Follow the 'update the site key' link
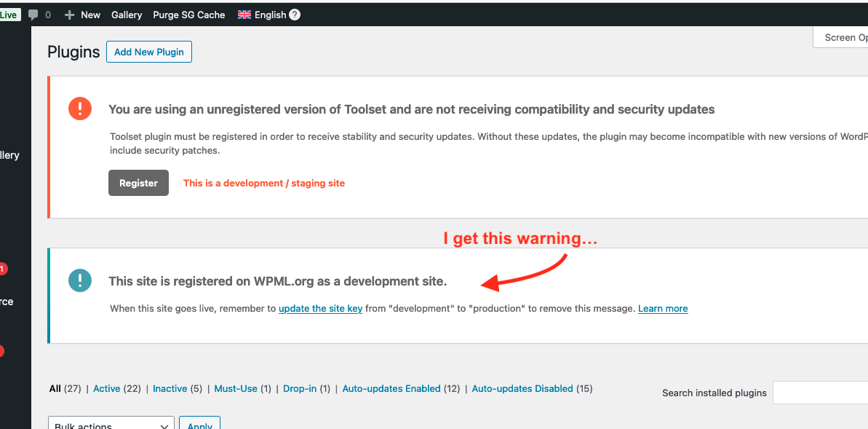This screenshot has height=429, width=868. pyautogui.click(x=321, y=308)
